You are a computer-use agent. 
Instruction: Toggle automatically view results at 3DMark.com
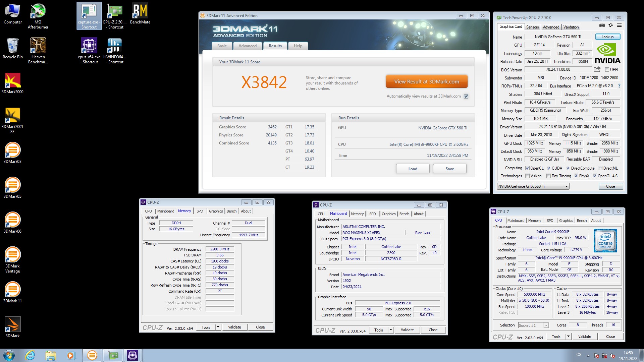coord(466,96)
